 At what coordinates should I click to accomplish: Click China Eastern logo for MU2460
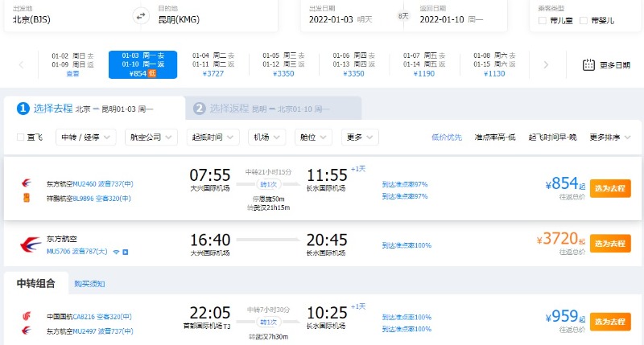(27, 183)
